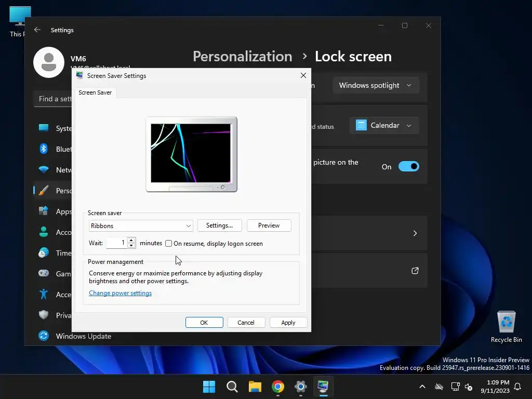Increase wait minutes with up arrow
This screenshot has height=399, width=532.
(131, 240)
